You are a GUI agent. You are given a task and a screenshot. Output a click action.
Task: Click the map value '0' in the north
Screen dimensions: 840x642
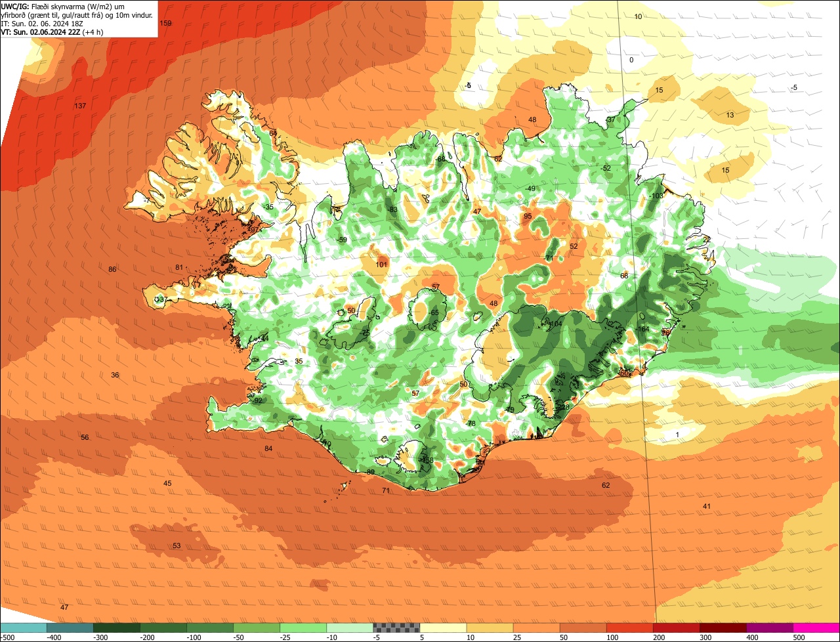tap(631, 60)
